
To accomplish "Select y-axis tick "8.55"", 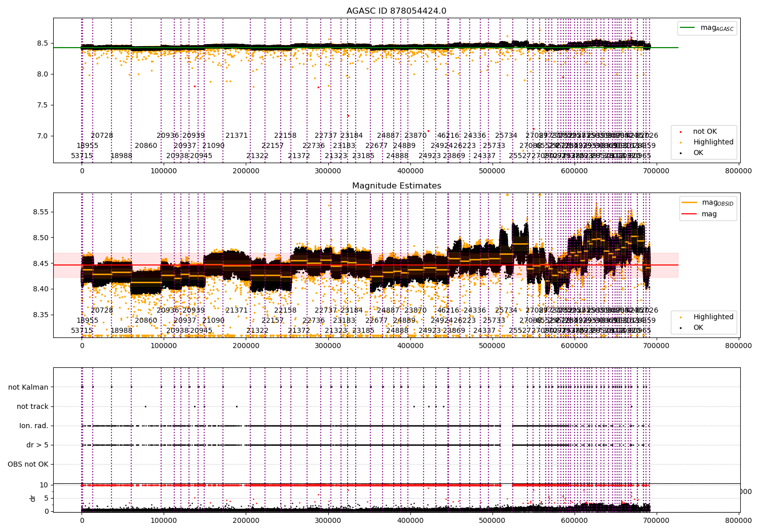I will (x=40, y=212).
